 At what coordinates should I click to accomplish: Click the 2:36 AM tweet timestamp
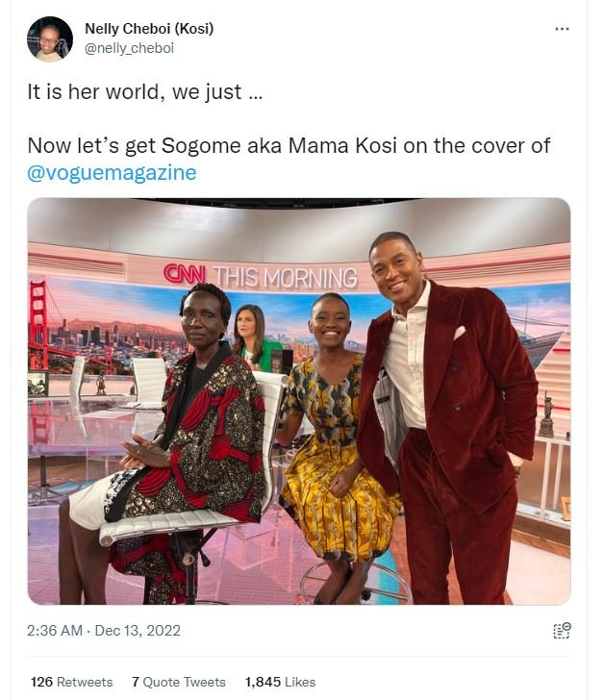57,631
